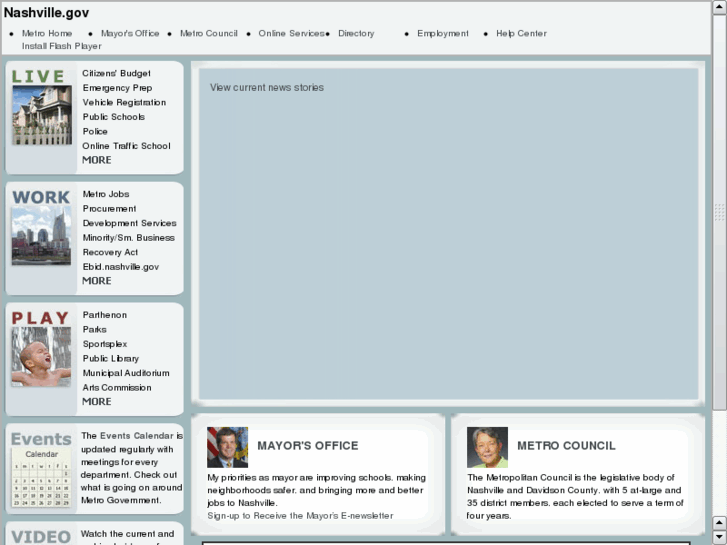Open Emergency Prep link
This screenshot has height=545, width=727.
117,88
